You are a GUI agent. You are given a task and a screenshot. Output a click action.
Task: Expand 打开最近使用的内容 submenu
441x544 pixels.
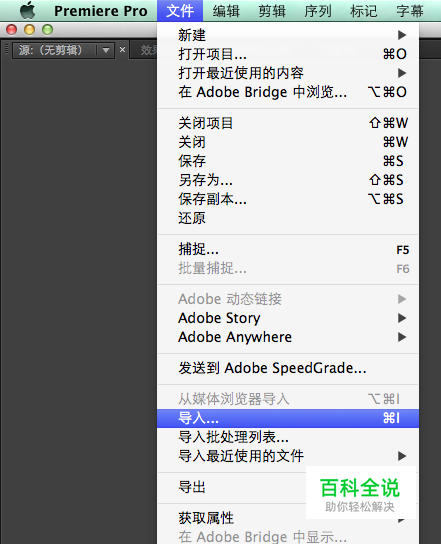(x=288, y=73)
